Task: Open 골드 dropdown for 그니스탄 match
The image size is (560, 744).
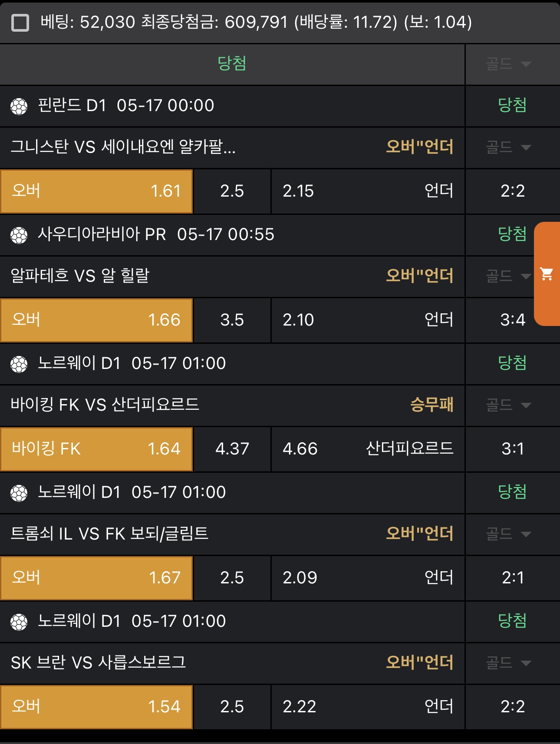Action: (509, 147)
